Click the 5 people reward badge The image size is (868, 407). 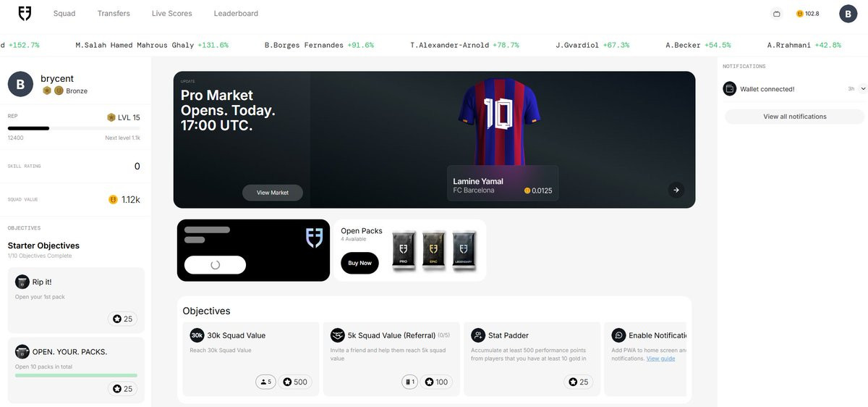(x=265, y=382)
